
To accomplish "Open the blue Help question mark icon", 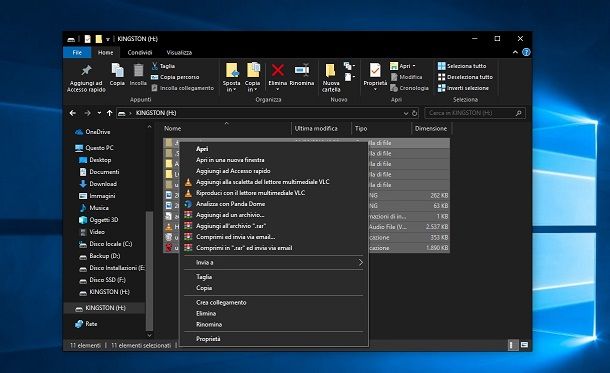I will click(526, 52).
